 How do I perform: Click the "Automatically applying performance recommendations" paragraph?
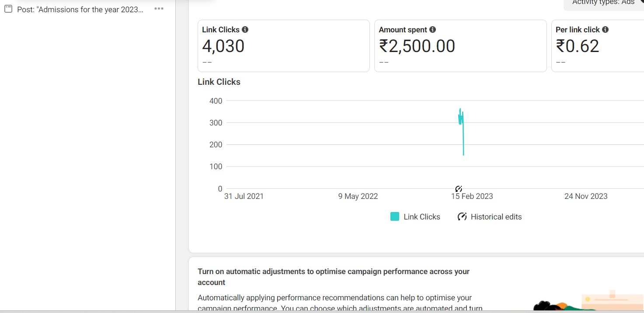(340, 303)
